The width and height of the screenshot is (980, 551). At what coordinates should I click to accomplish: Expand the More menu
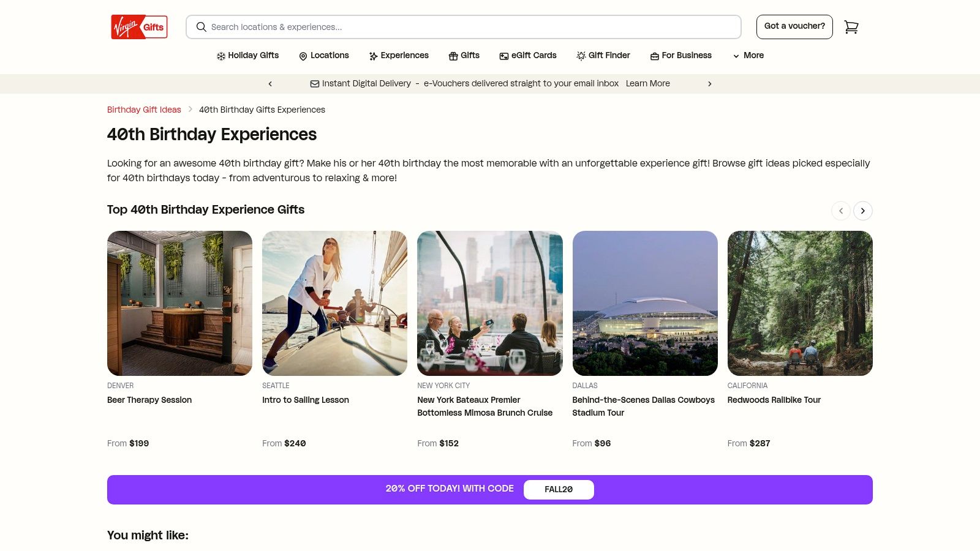pyautogui.click(x=748, y=56)
